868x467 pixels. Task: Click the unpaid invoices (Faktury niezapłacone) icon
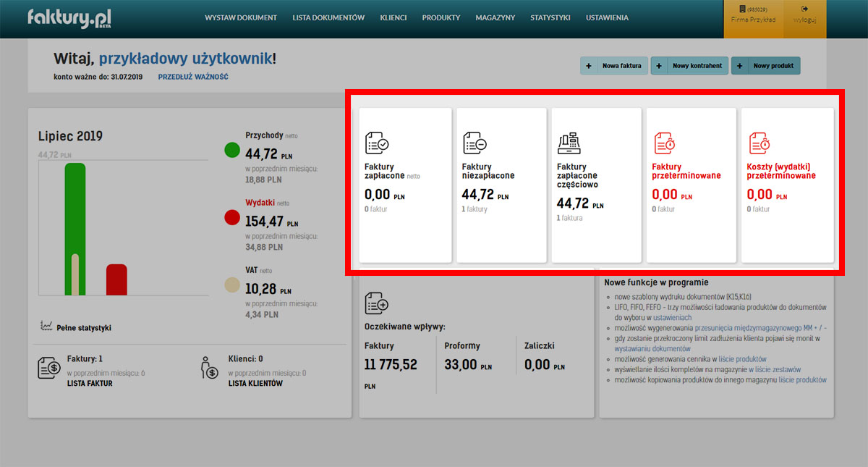click(475, 144)
